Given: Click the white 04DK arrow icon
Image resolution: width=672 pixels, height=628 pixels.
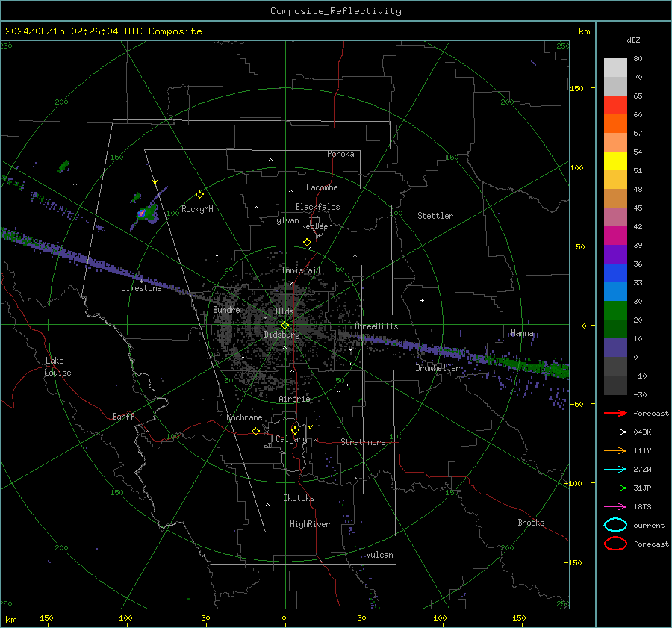Looking at the screenshot, I should tap(615, 432).
